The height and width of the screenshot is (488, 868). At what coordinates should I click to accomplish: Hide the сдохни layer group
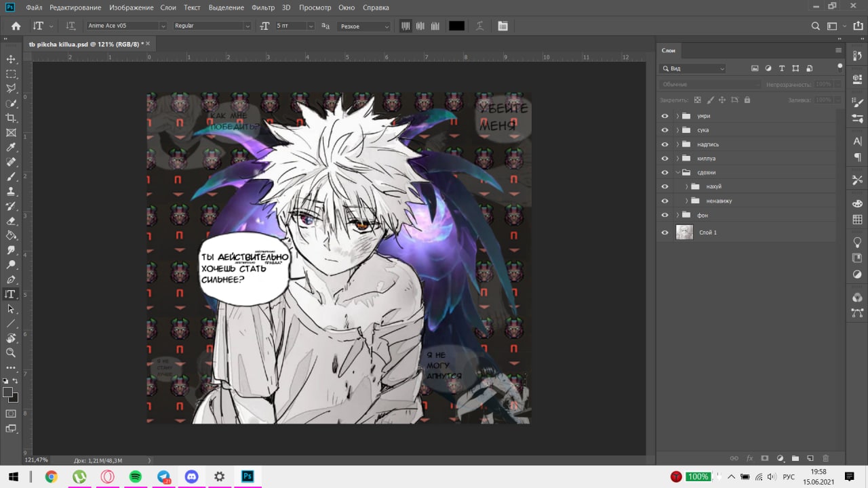(665, 173)
